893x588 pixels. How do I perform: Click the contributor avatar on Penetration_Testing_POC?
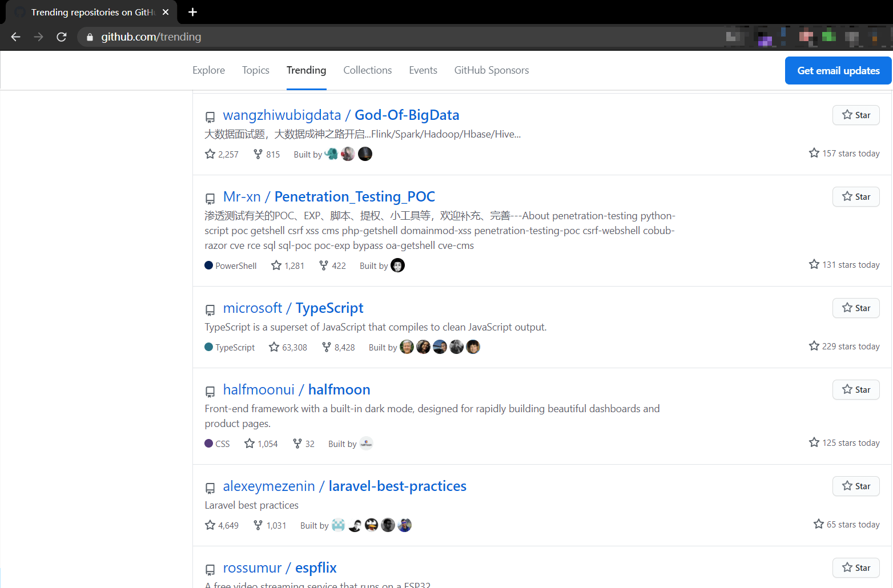coord(397,265)
